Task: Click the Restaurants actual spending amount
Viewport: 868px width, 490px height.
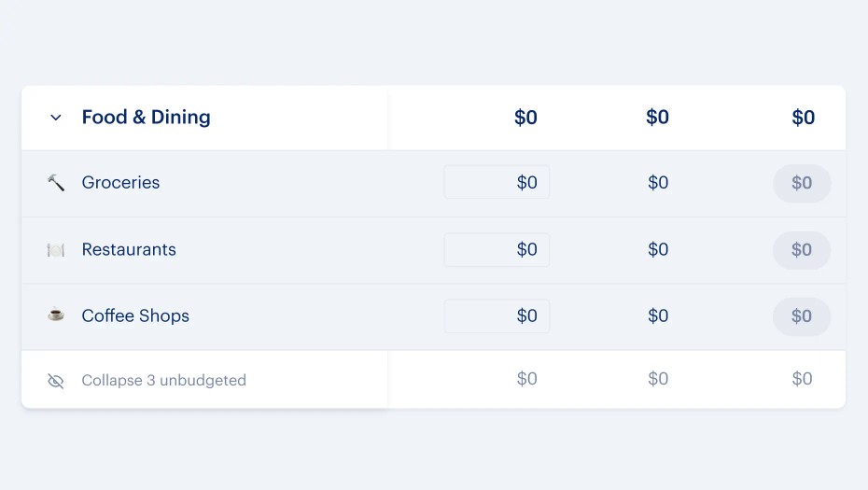Action: [658, 250]
